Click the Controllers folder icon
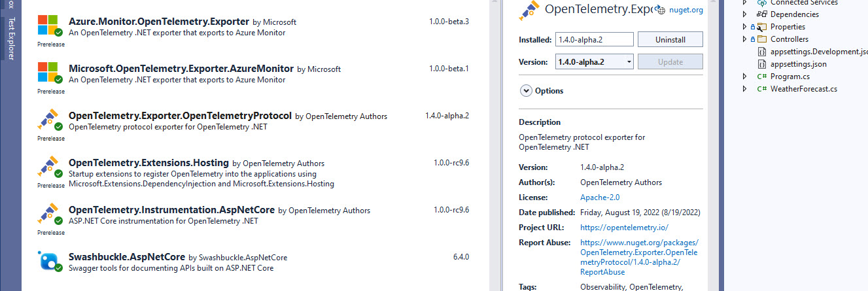This screenshot has height=291, width=868. pos(762,39)
